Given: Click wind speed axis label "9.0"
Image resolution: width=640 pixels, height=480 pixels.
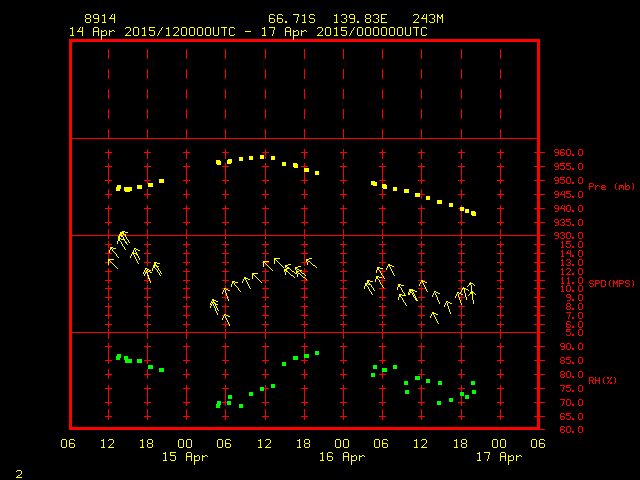Looking at the screenshot, I should point(574,298).
